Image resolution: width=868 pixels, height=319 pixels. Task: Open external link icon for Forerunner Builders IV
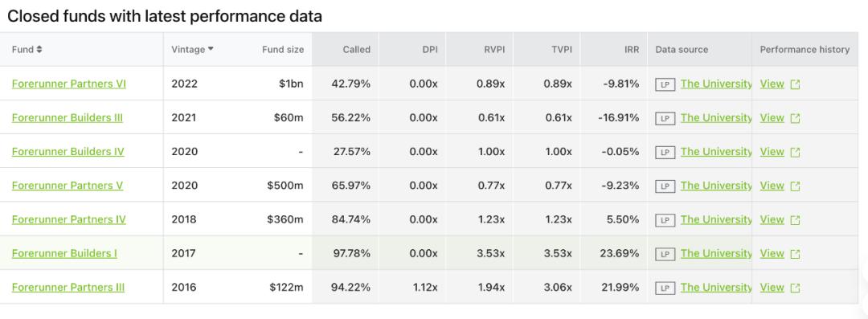(x=796, y=152)
